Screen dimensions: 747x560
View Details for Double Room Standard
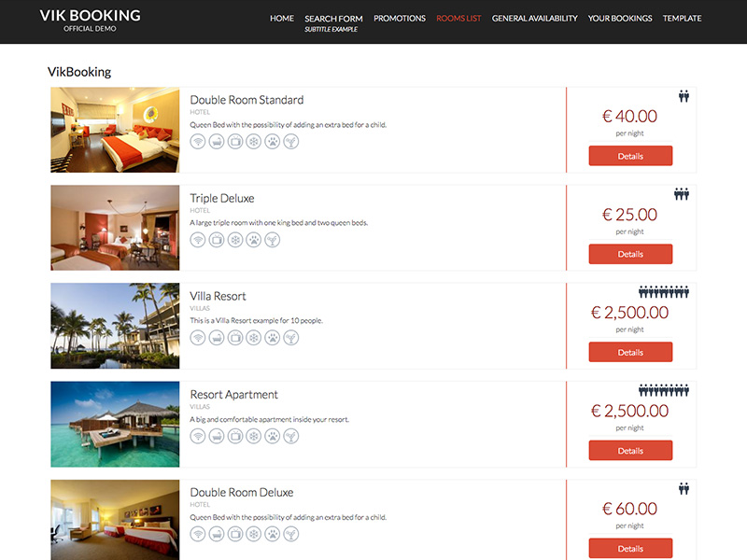tap(630, 156)
